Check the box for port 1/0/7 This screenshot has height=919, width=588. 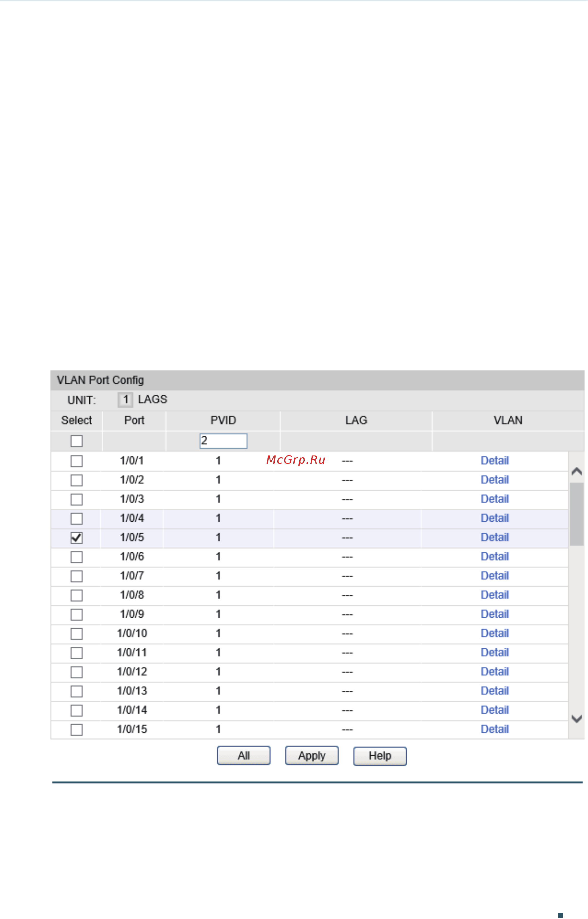coord(76,576)
